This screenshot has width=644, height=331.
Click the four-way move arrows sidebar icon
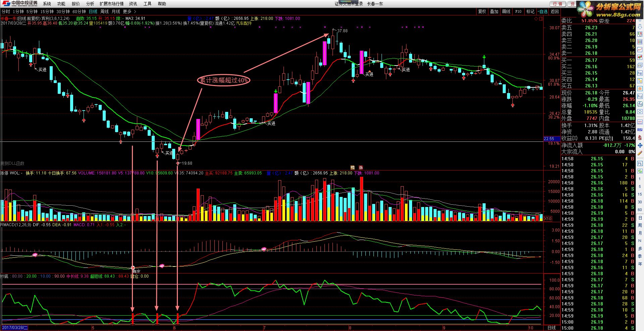pos(640,145)
